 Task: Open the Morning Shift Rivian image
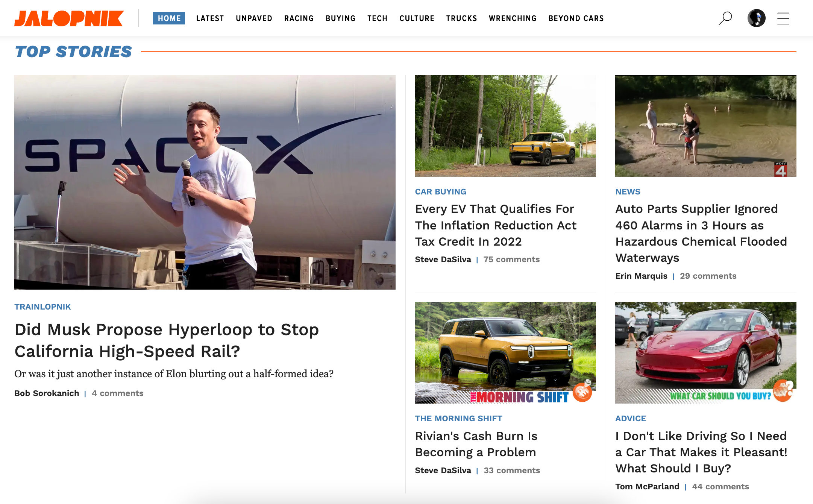(x=505, y=352)
